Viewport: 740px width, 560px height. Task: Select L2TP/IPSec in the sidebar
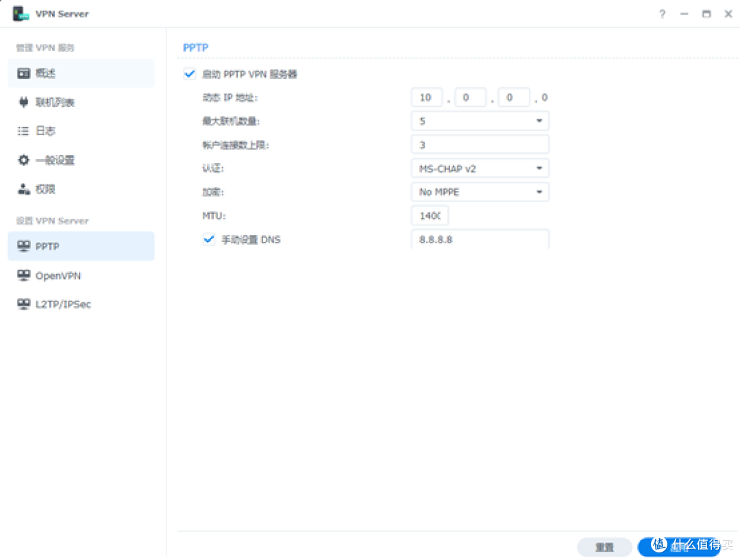click(81, 304)
